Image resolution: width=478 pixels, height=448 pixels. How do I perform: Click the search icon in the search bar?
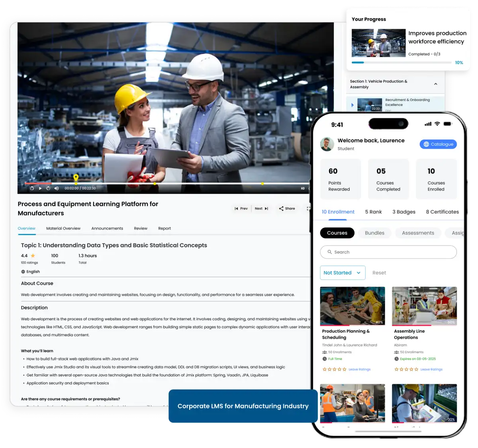[x=330, y=252]
